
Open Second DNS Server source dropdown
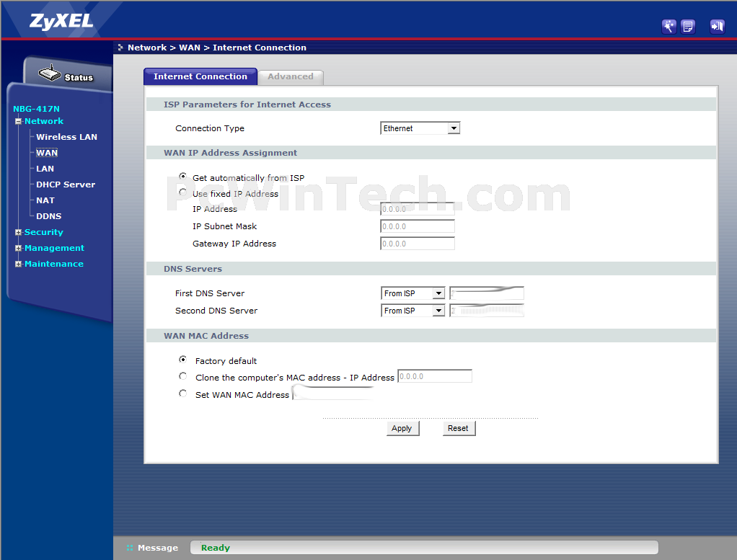[412, 311]
